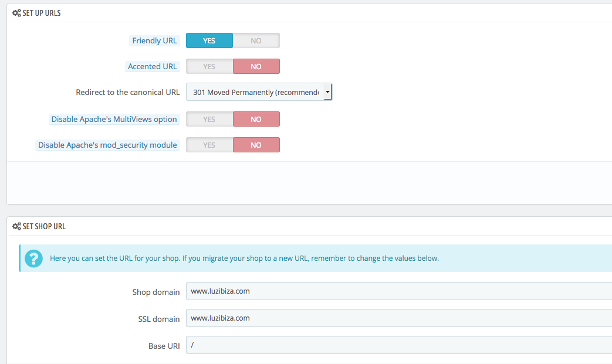Click the info banner about migrating shop URL

click(x=293, y=258)
